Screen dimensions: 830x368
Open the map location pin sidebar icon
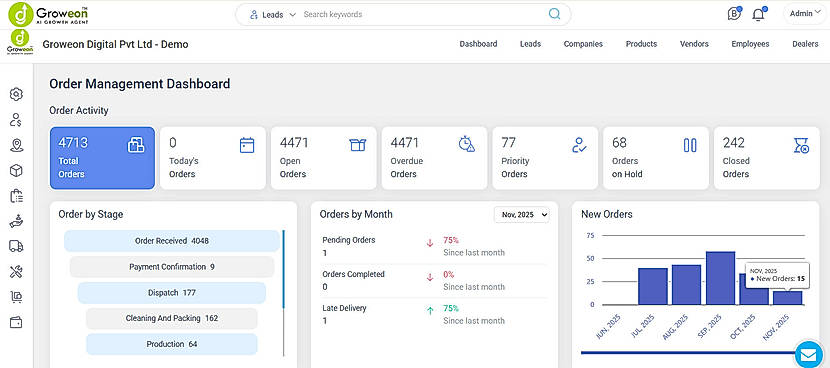click(x=16, y=145)
